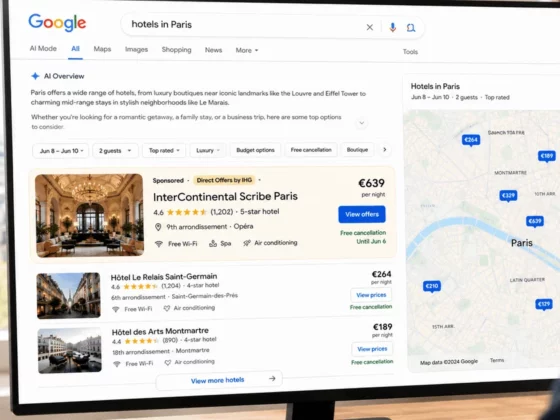The height and width of the screenshot is (420, 560).
Task: Select the €210 map price pin
Action: click(432, 286)
